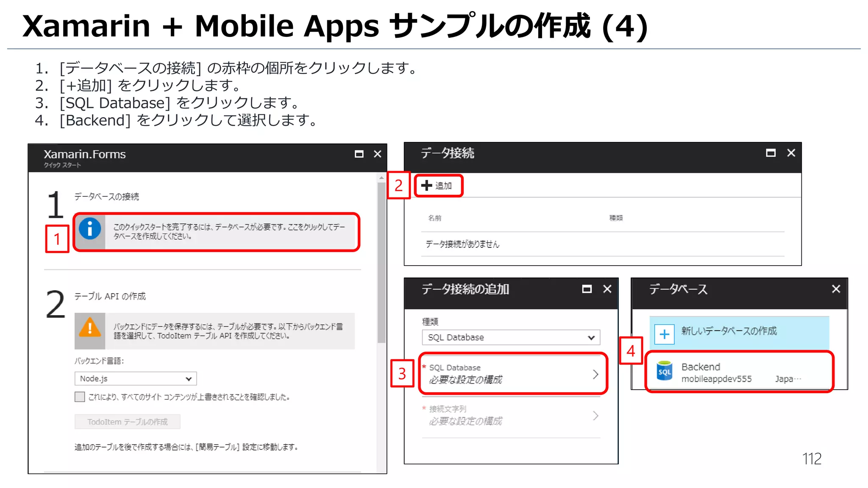The image size is (868, 488).
Task: Click the TodoItem テーブルの作成 button
Action: point(128,422)
